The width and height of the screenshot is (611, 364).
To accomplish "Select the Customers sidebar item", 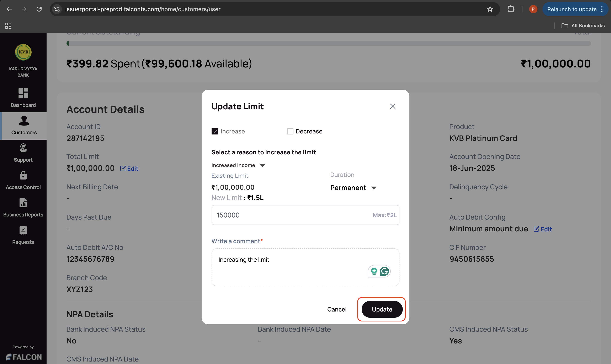I will click(x=24, y=126).
